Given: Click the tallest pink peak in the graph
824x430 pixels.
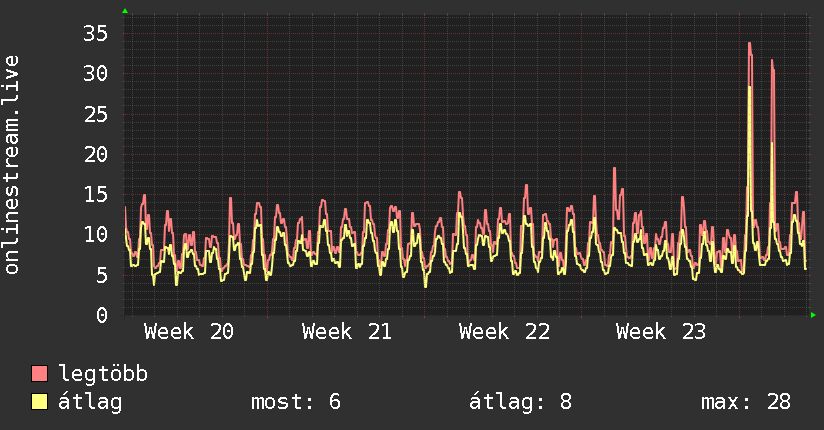Looking at the screenshot, I should [749, 46].
